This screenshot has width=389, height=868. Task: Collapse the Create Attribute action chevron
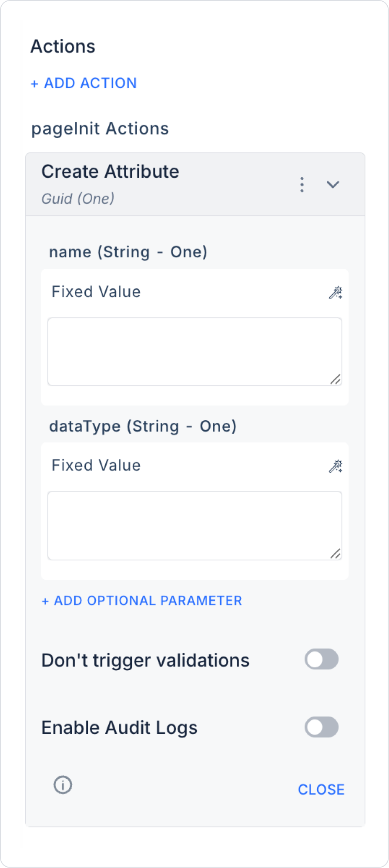click(333, 185)
